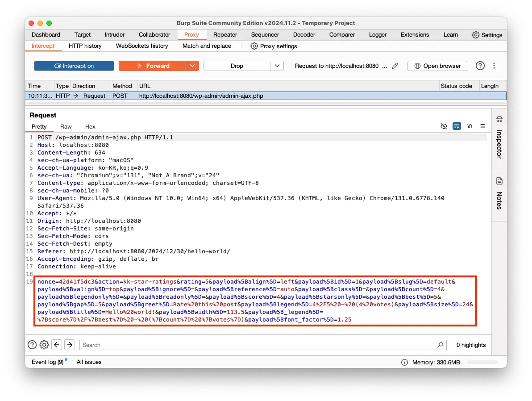Open the vertical three-dot options menu
Viewport: 532px width, 401px height.
(x=494, y=66)
